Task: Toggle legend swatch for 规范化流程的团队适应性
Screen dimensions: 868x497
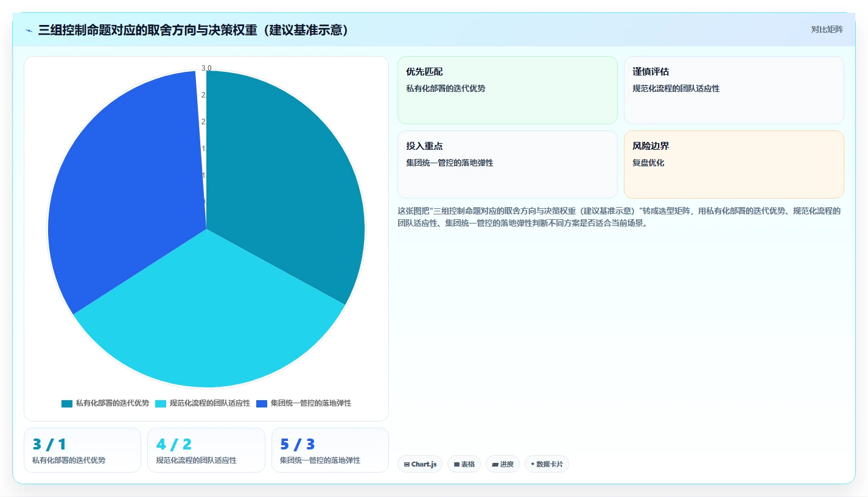Action: tap(161, 403)
